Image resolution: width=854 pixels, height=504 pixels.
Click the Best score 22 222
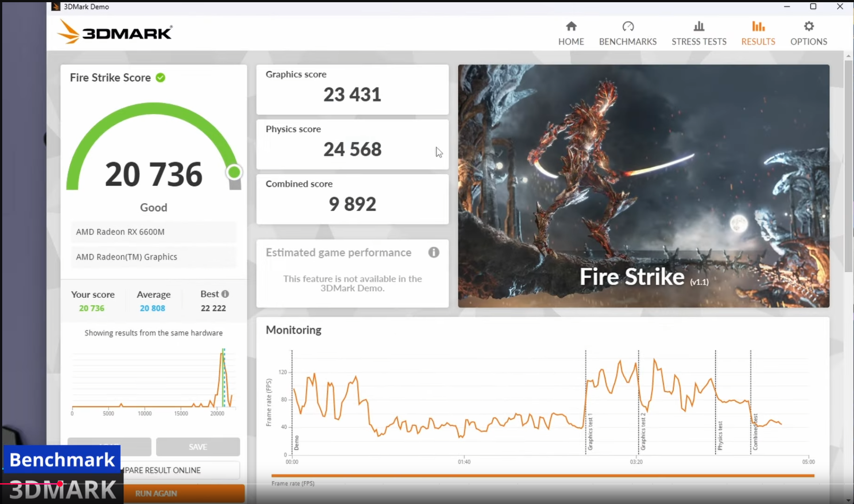(213, 308)
